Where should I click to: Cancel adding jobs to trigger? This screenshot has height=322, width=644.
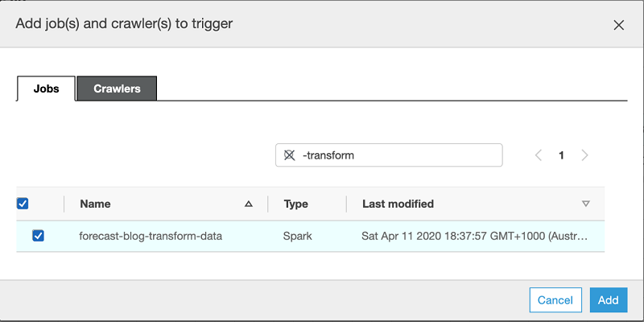(555, 300)
